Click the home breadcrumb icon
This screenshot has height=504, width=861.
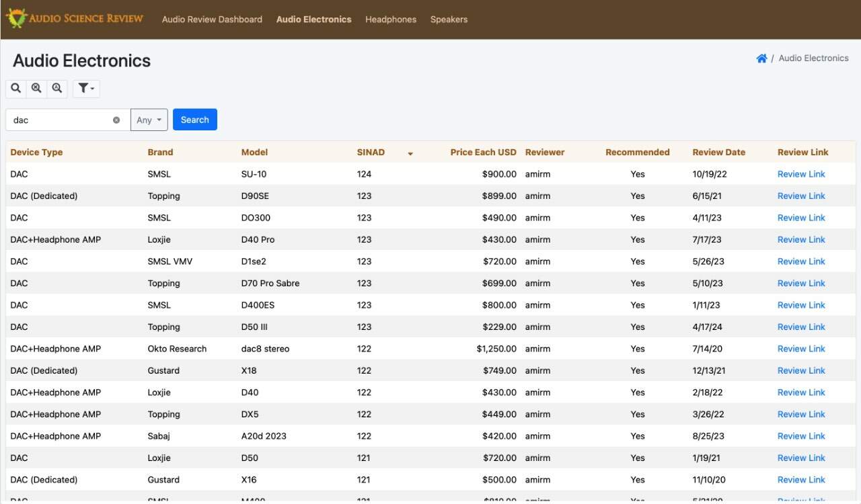[x=761, y=58]
